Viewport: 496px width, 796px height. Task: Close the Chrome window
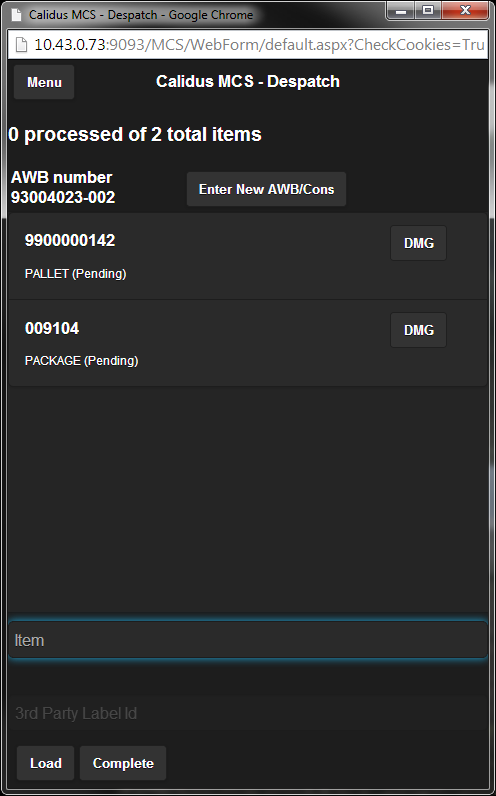tap(465, 10)
